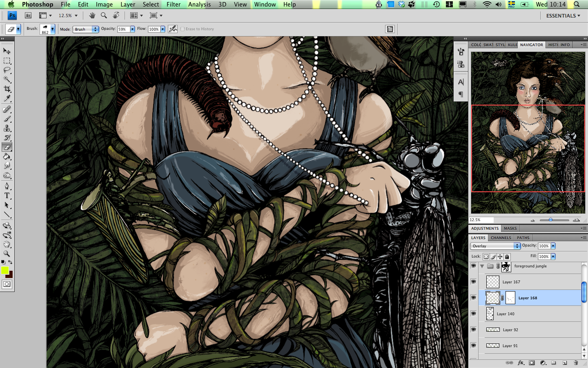The height and width of the screenshot is (368, 588).
Task: Delete layer with the trash icon
Action: (x=576, y=363)
